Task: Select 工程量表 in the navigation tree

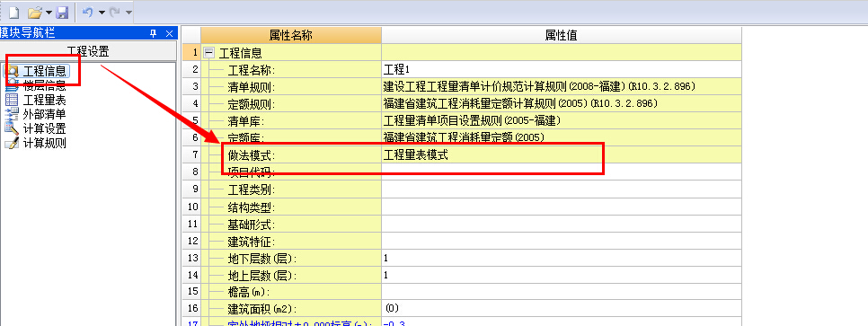Action: pos(44,101)
